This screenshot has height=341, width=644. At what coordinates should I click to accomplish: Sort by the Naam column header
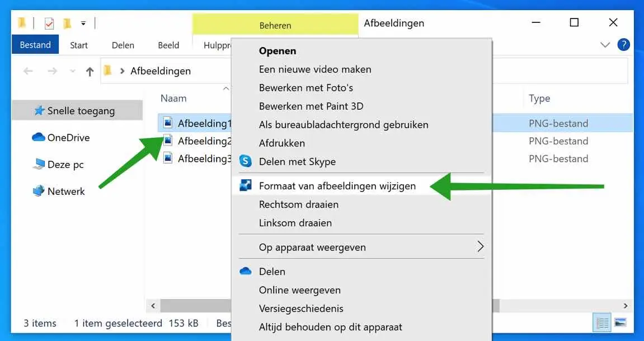pos(173,98)
